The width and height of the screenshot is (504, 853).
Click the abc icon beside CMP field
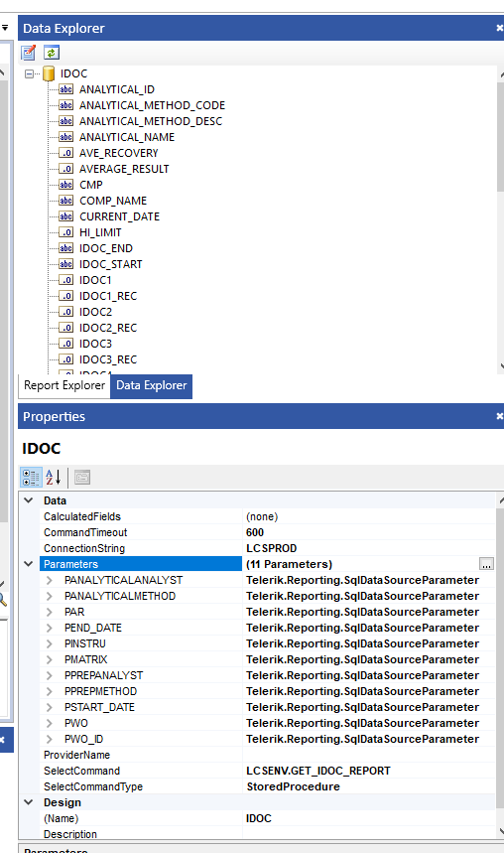point(65,185)
